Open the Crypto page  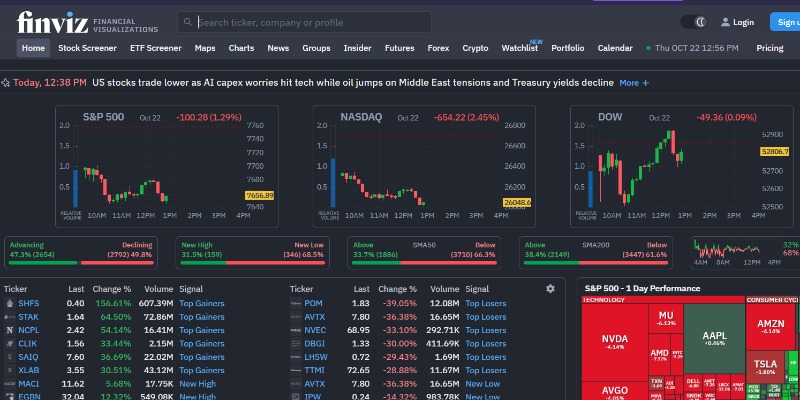click(x=476, y=48)
